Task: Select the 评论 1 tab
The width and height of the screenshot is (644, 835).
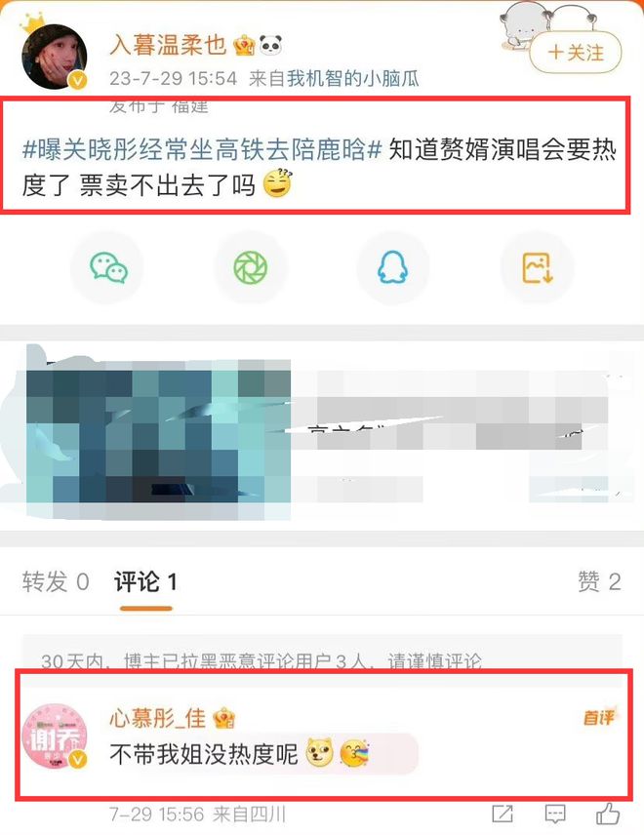Action: 145,581
